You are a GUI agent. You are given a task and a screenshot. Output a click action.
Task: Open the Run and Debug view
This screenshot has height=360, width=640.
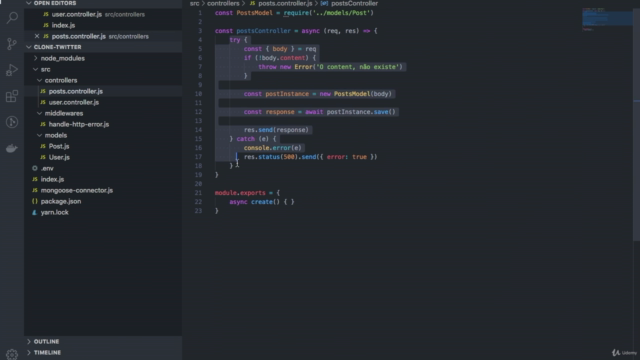[x=12, y=70]
